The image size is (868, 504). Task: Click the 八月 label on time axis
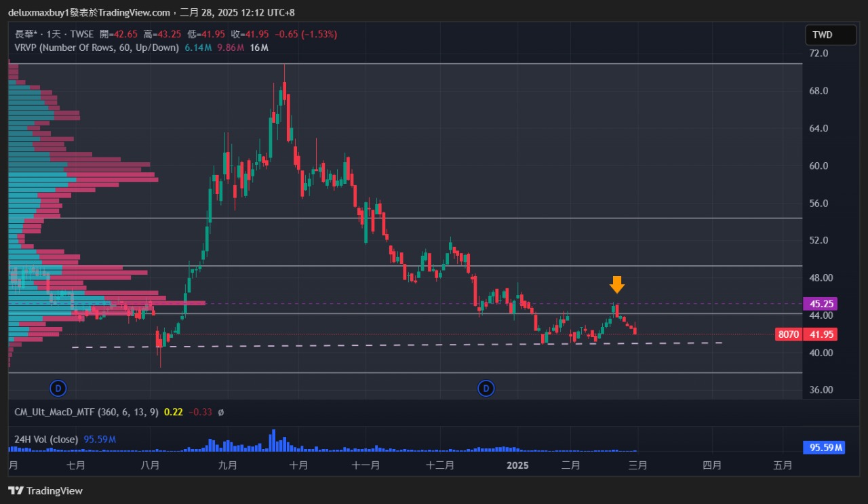tap(150, 465)
